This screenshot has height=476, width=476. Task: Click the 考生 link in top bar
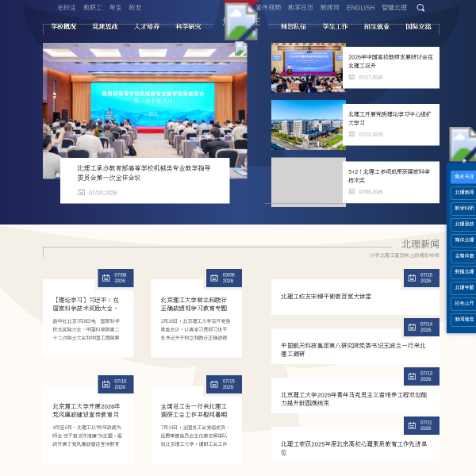(x=115, y=8)
